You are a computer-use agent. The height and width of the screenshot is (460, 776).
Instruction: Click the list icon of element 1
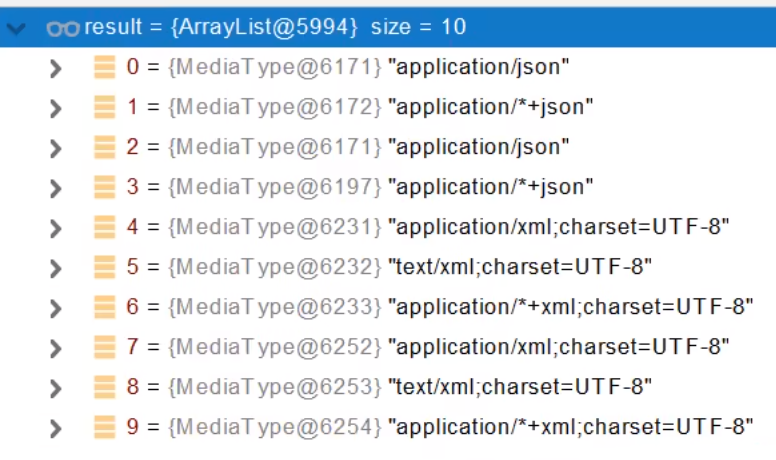[105, 108]
